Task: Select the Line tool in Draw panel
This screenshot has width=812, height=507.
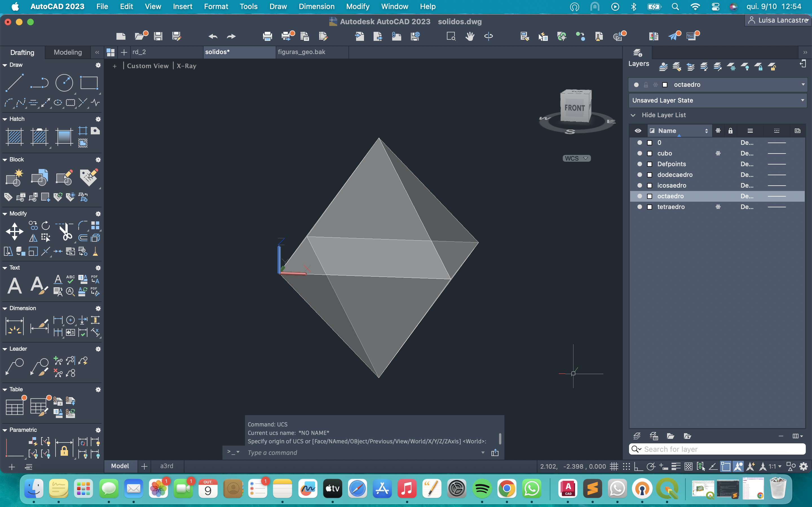Action: (14, 83)
